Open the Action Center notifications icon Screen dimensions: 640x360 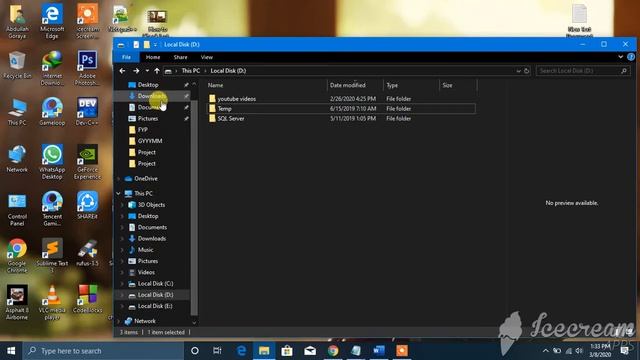[x=624, y=351]
